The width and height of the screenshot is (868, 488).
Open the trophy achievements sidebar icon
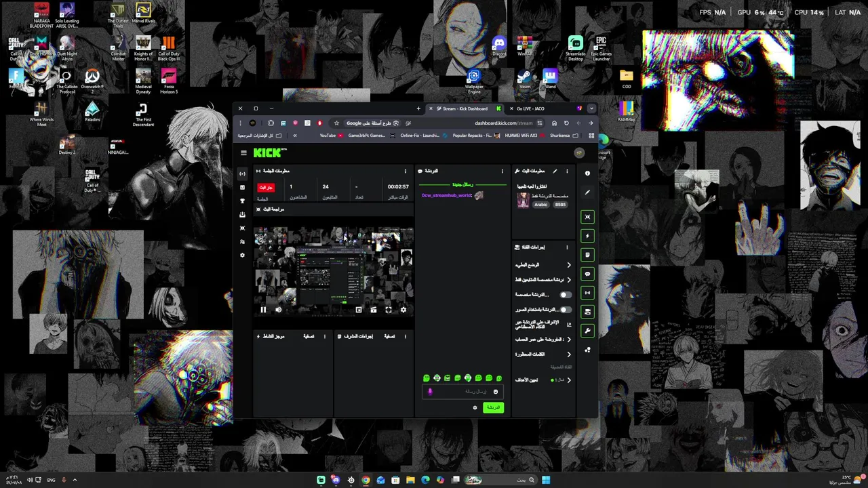243,201
